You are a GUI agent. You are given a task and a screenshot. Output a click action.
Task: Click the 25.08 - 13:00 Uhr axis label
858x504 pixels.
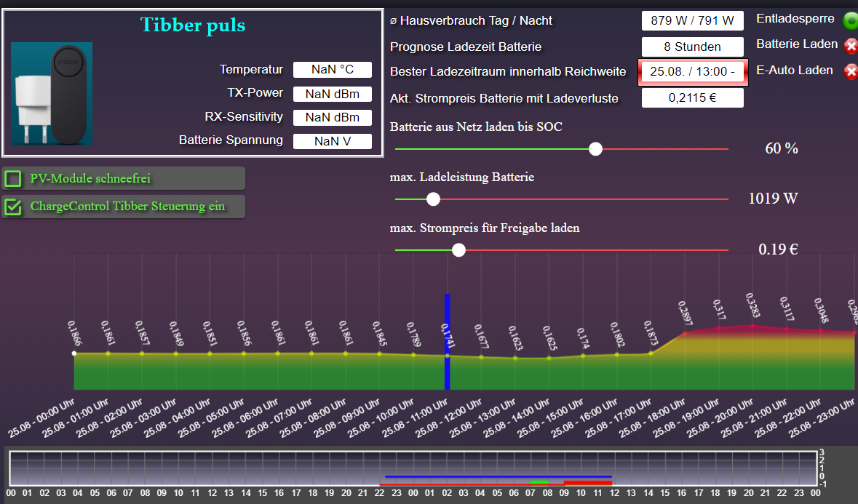482,418
